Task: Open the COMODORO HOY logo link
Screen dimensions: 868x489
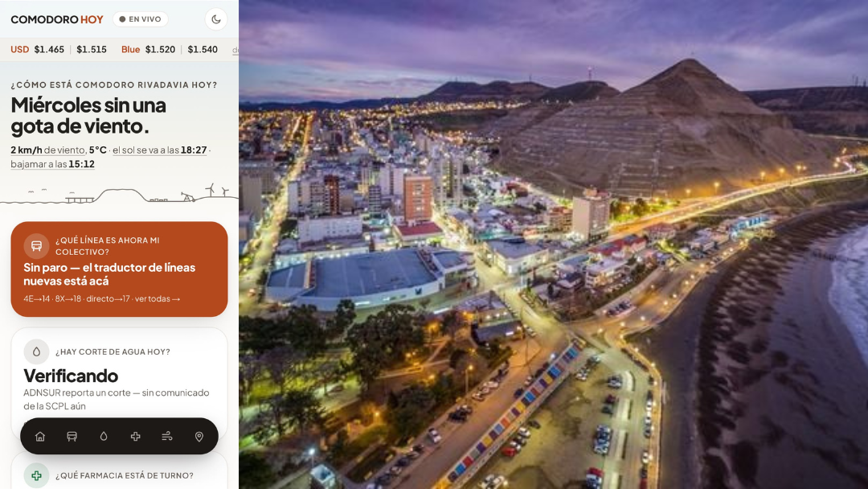Action: (57, 19)
